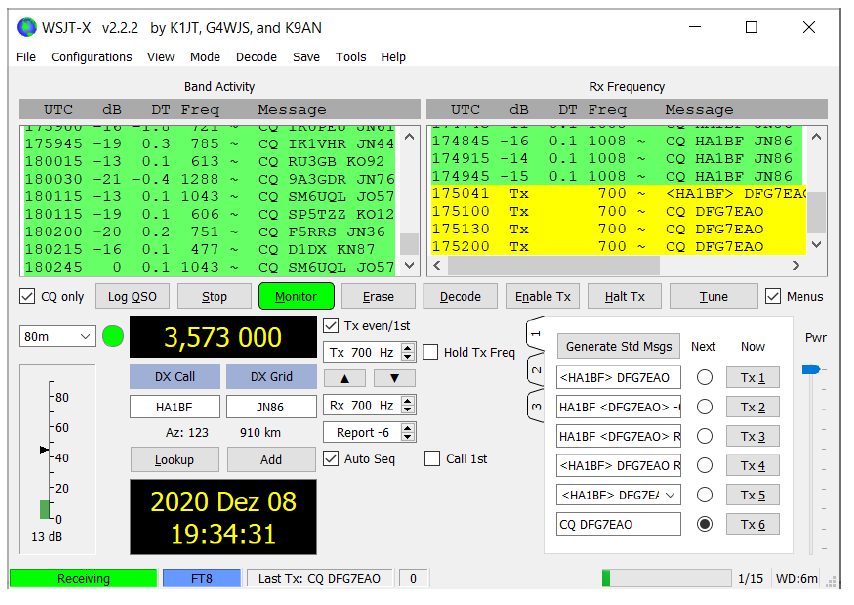Click the CQ DFG7EAO message field
Image resolution: width=854 pixels, height=605 pixels.
click(618, 524)
